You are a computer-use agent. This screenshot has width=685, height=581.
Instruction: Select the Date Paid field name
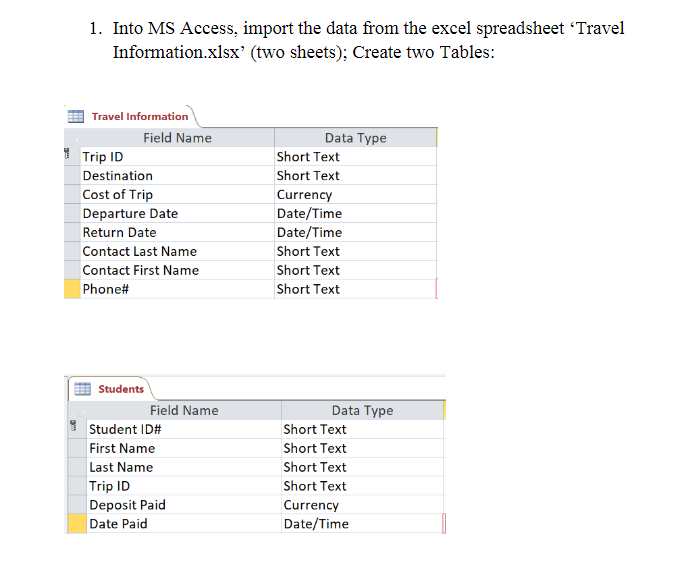(x=184, y=523)
